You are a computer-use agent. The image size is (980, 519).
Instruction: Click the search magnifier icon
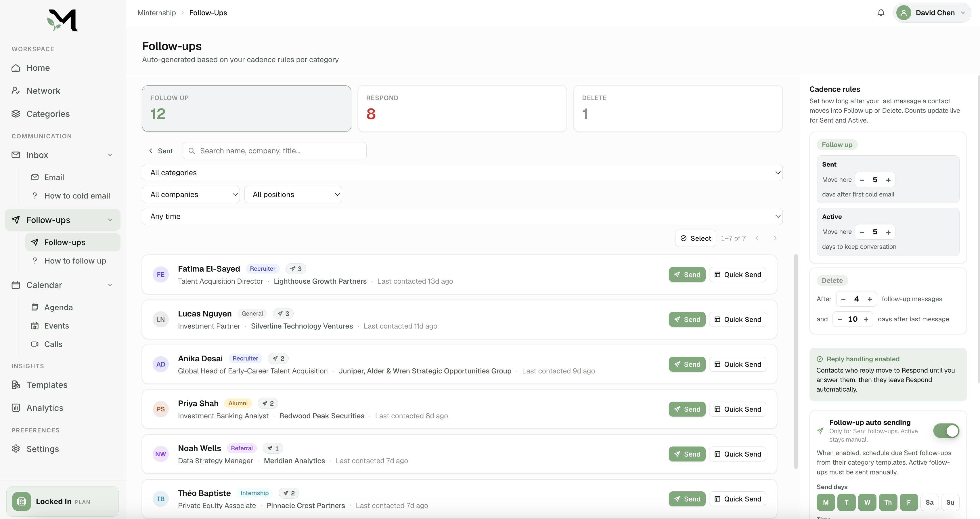tap(192, 151)
